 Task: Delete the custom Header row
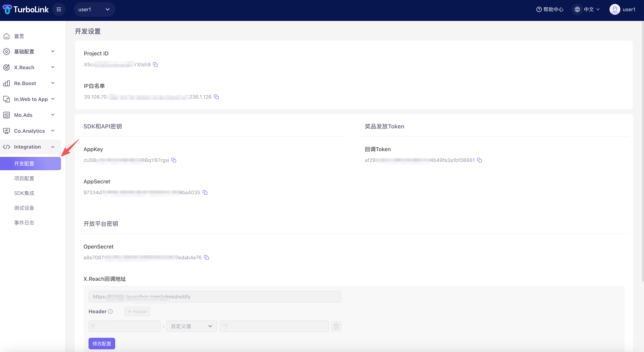pyautogui.click(x=336, y=326)
